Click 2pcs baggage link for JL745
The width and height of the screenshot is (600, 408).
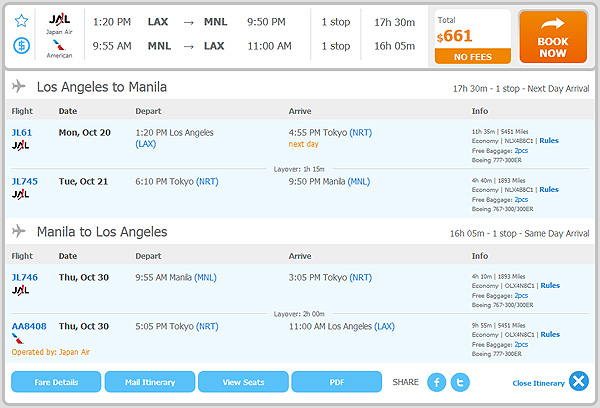pos(521,200)
